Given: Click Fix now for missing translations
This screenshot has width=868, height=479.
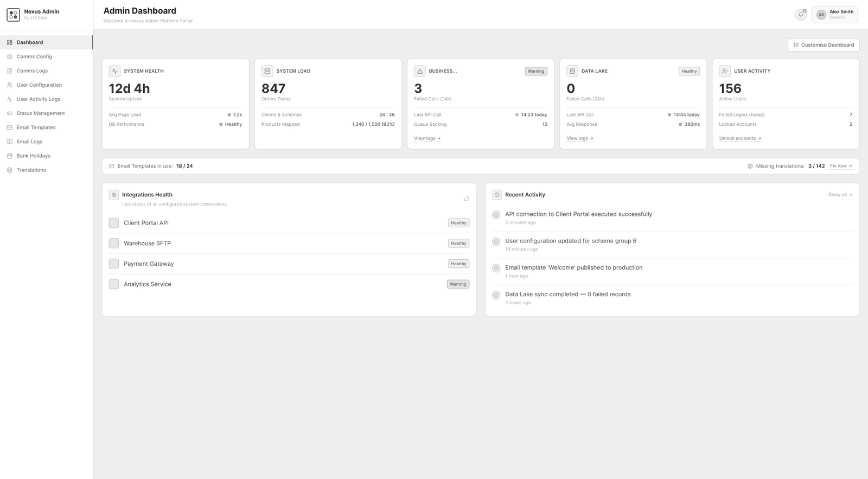Looking at the screenshot, I should point(841,166).
